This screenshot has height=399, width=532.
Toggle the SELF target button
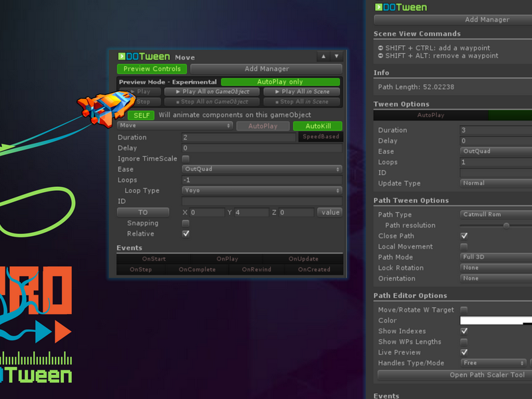pos(141,115)
